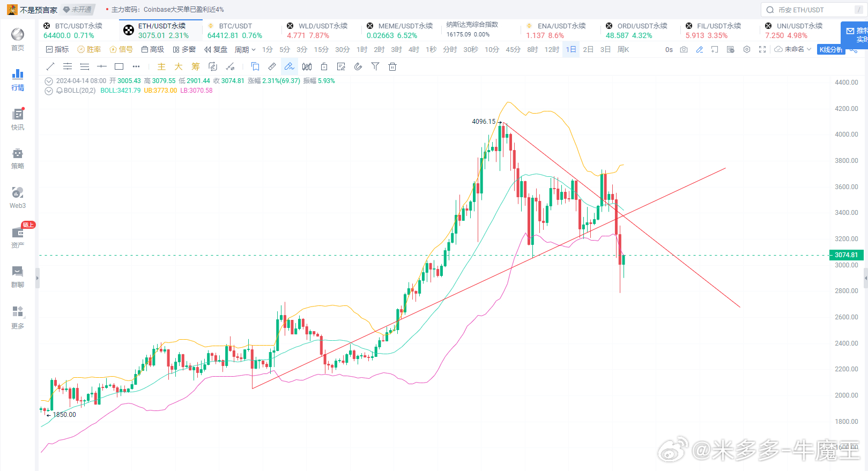Click the 大 indicator button

tap(179, 66)
